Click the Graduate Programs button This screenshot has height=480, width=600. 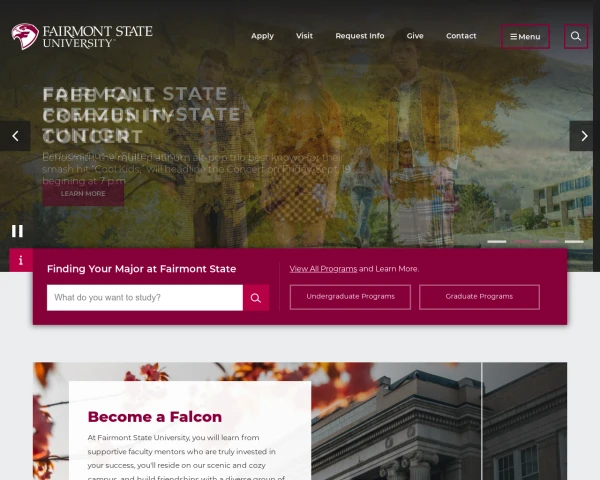(x=479, y=297)
